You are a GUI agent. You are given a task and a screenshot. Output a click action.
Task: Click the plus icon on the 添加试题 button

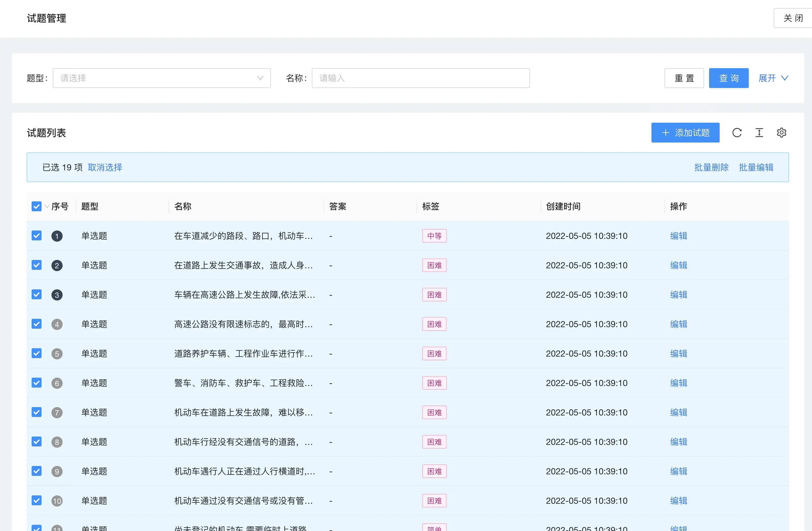click(x=666, y=133)
